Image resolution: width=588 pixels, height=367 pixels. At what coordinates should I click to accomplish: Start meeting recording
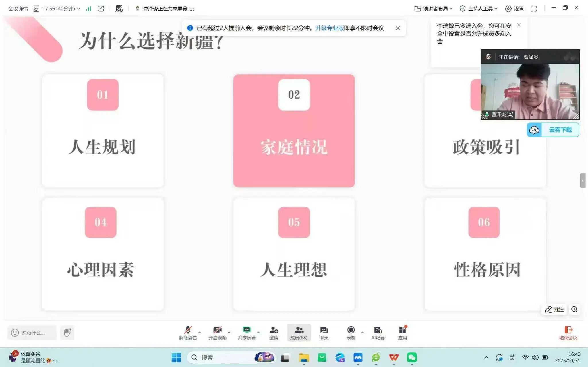click(x=351, y=333)
